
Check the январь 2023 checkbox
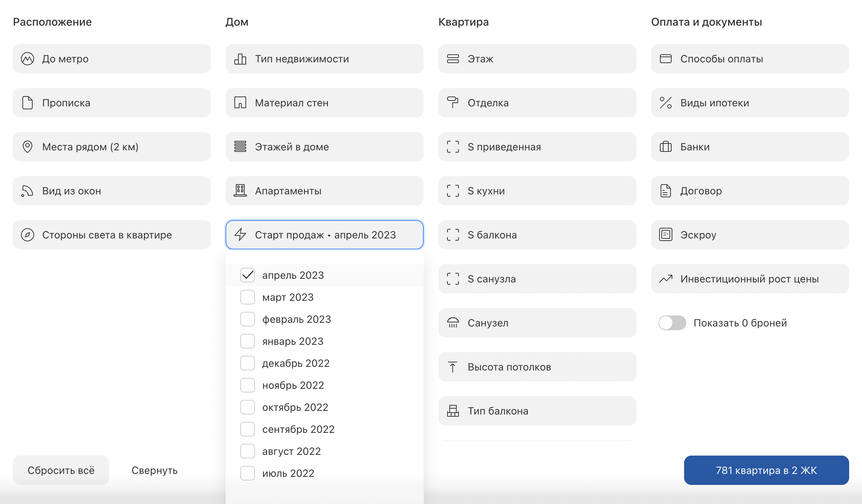(248, 341)
